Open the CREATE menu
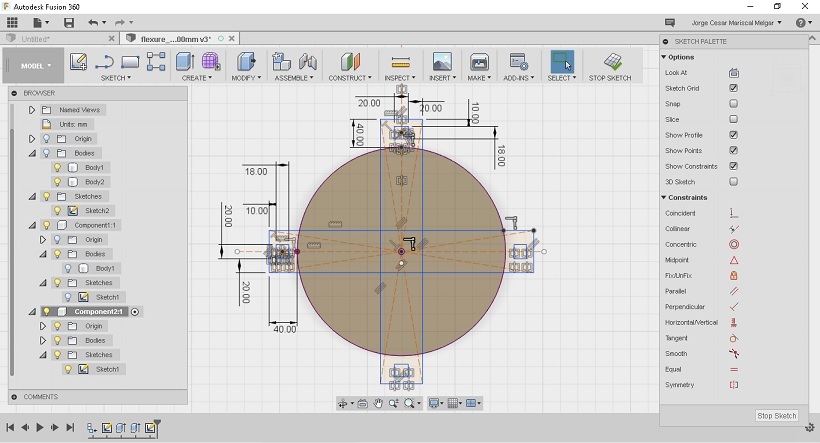This screenshot has width=820, height=443. click(x=197, y=78)
